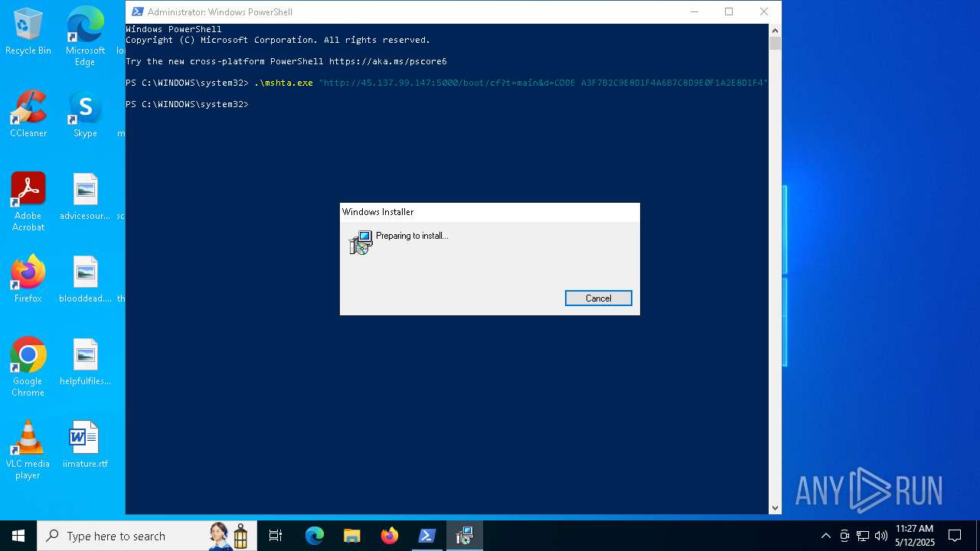Click the Windows Installer setup icon

tap(361, 243)
